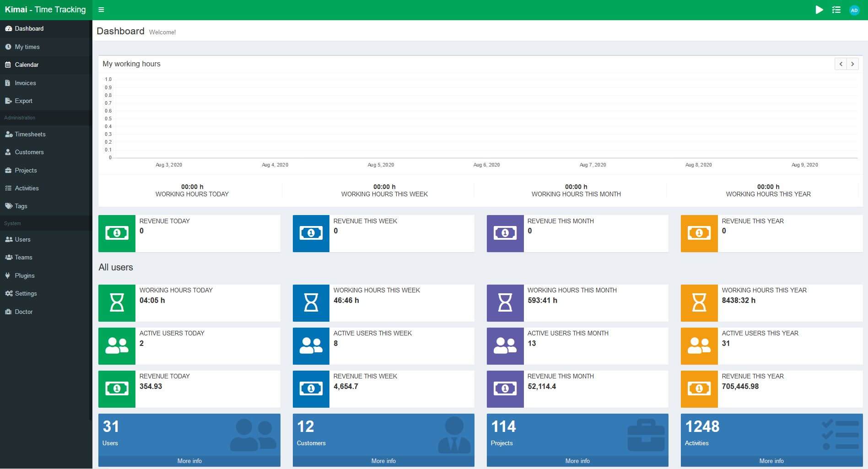Show next week in working hours chart
This screenshot has height=469, width=868.
point(852,64)
